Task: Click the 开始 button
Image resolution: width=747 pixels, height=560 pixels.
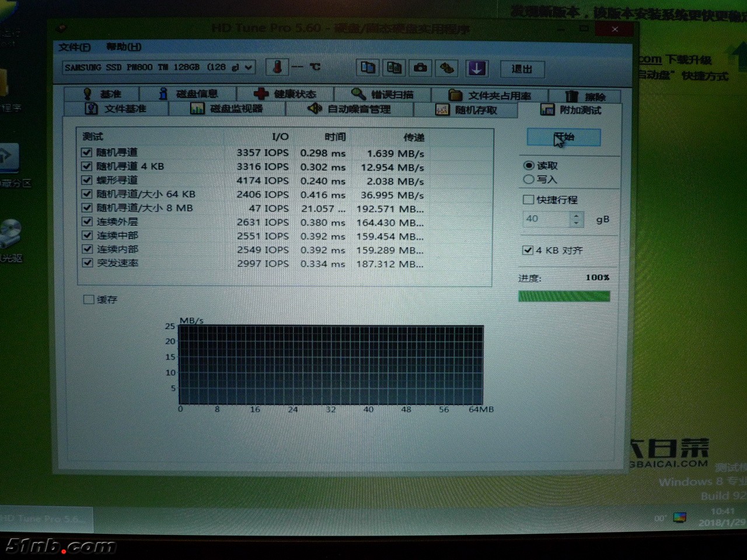Action: click(563, 138)
